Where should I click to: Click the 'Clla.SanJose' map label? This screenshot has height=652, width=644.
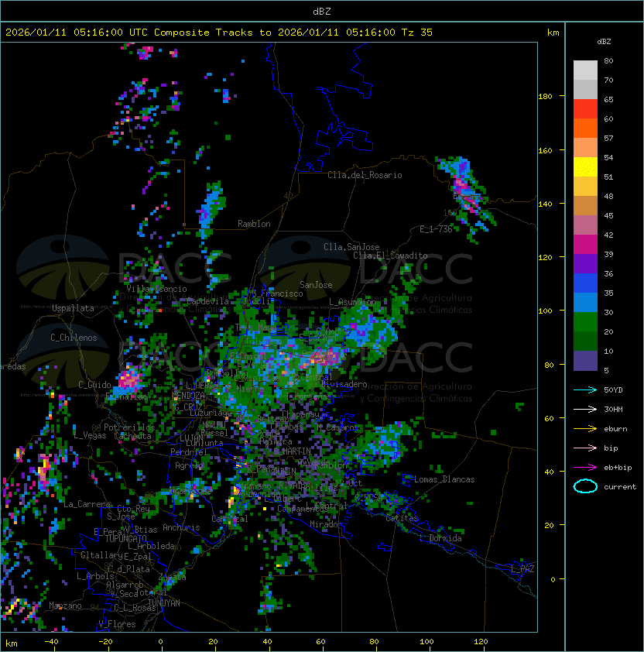pos(351,247)
